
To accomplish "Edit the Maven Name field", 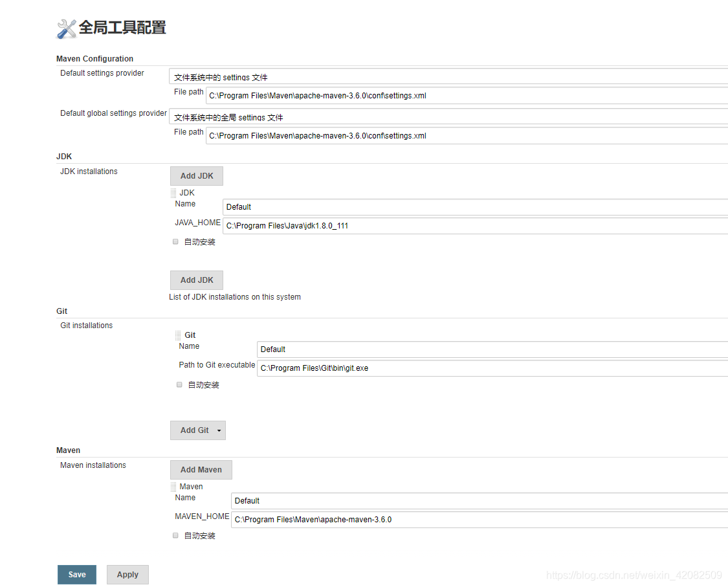I will coord(480,501).
